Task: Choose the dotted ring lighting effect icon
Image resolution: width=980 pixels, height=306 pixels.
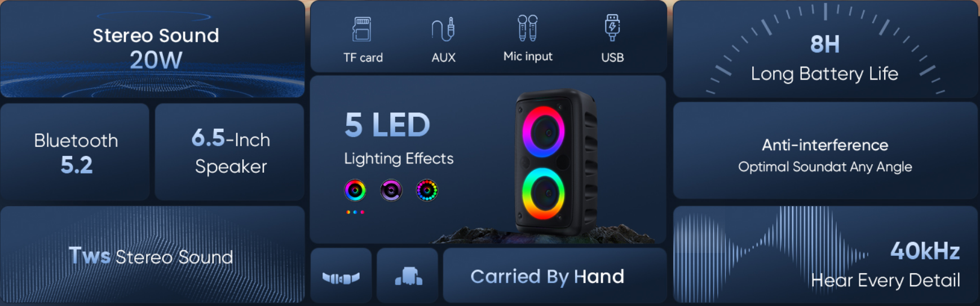Action: (x=427, y=191)
